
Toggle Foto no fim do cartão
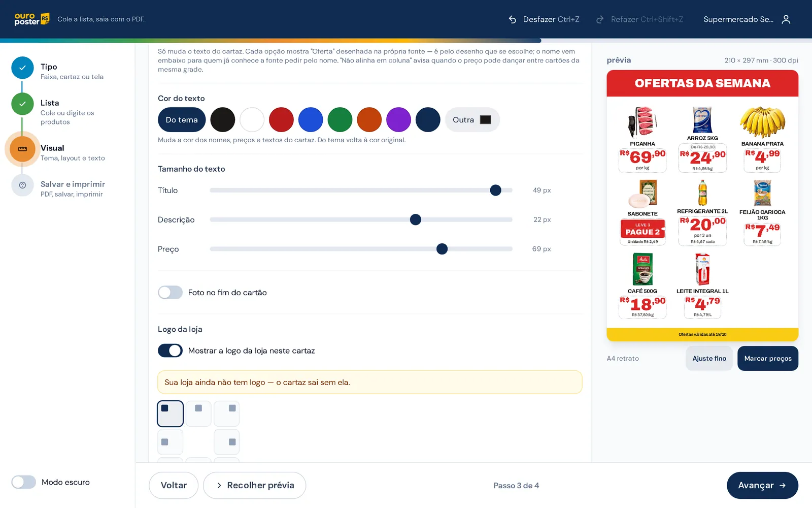(170, 293)
